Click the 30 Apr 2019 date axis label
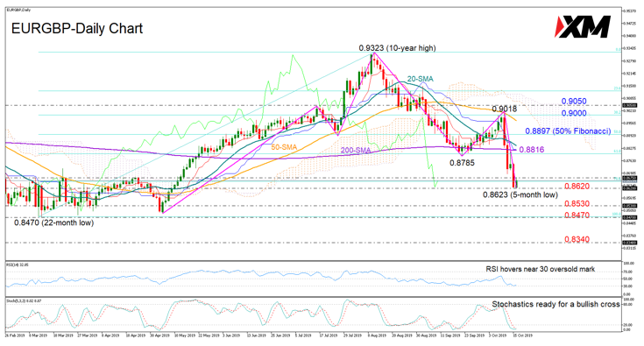644x346 pixels. pyautogui.click(x=159, y=335)
